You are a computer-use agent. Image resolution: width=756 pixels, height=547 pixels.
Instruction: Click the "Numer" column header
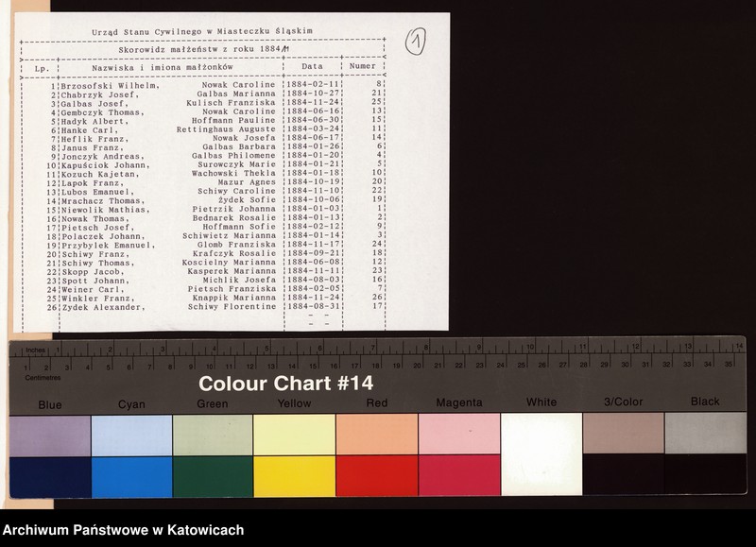362,66
